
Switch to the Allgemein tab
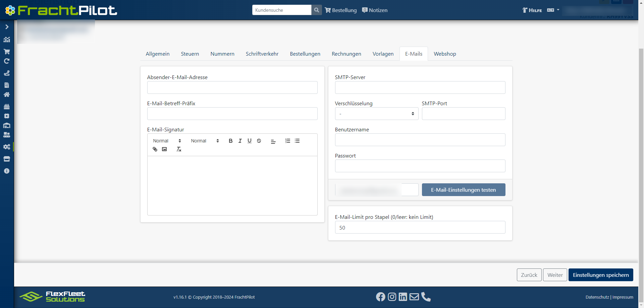pyautogui.click(x=158, y=54)
